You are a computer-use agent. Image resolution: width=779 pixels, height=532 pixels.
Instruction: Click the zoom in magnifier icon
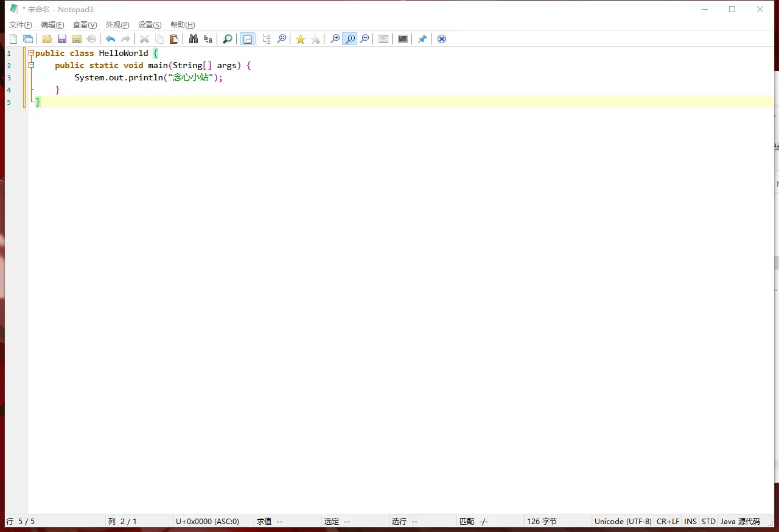click(x=335, y=39)
